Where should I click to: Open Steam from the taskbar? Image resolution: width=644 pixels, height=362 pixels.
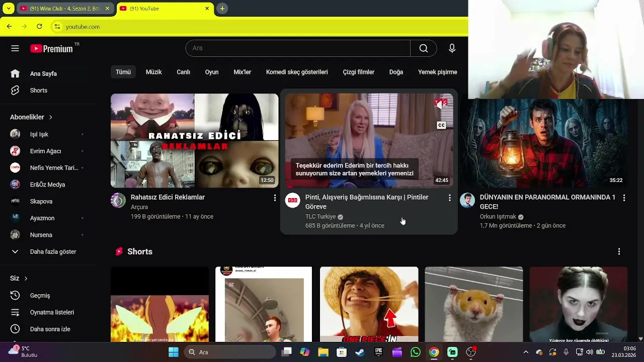coord(360,352)
